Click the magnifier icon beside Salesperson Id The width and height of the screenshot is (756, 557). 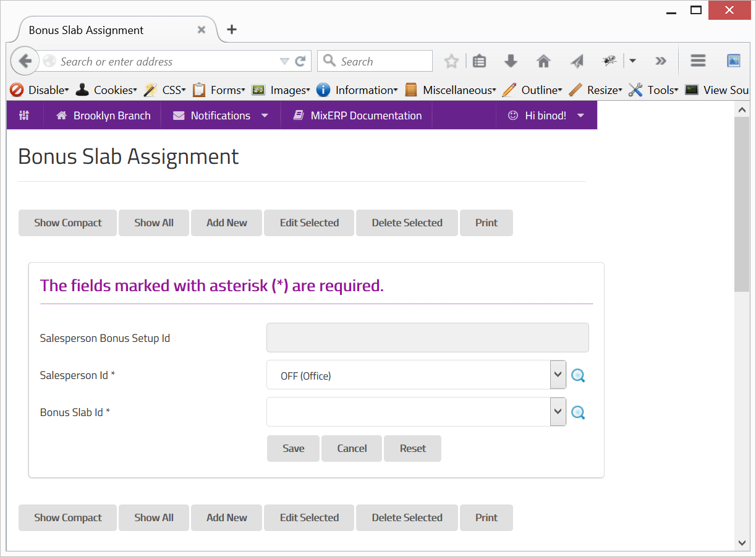(578, 375)
